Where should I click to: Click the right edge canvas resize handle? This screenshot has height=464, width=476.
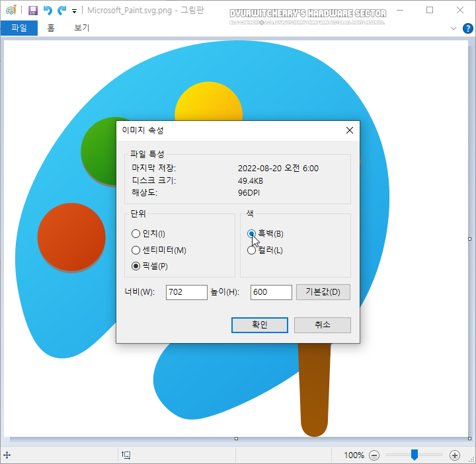[x=469, y=239]
